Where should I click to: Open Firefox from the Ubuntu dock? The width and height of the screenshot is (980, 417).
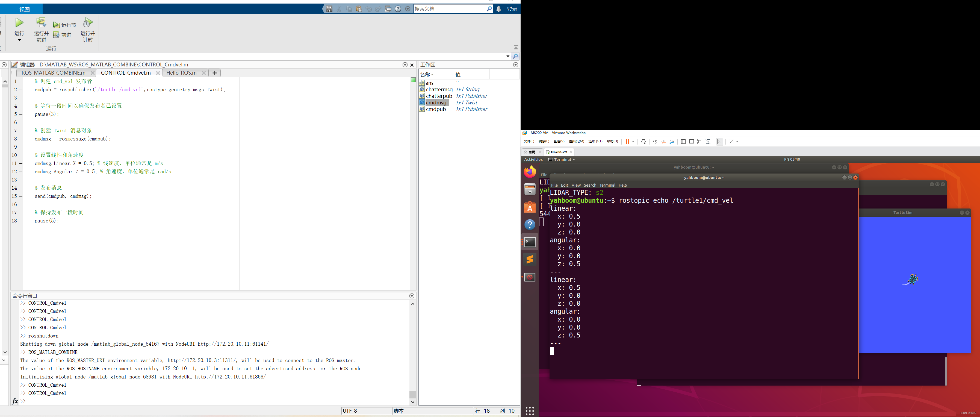point(530,172)
